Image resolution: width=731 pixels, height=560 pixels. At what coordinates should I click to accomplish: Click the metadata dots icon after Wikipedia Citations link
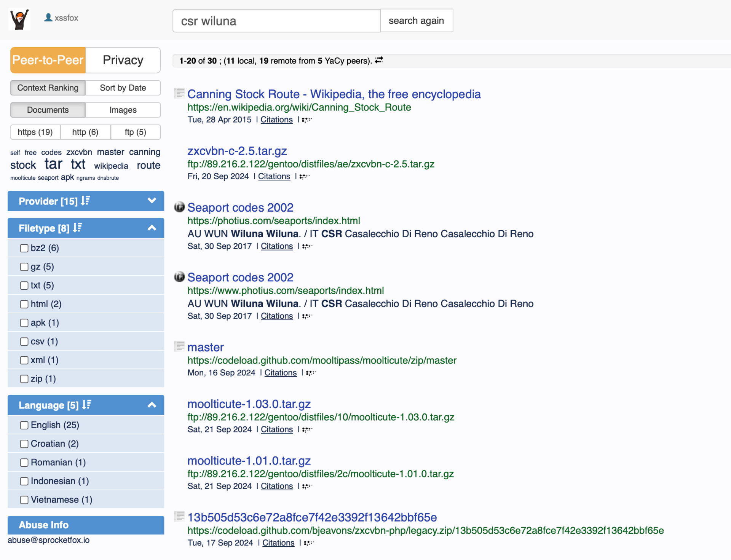[x=307, y=120]
